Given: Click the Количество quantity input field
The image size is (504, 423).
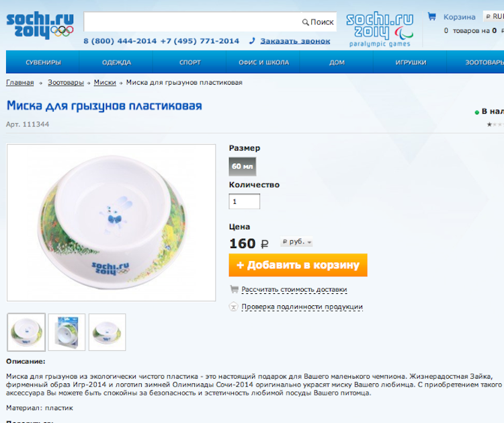Looking at the screenshot, I should [245, 201].
